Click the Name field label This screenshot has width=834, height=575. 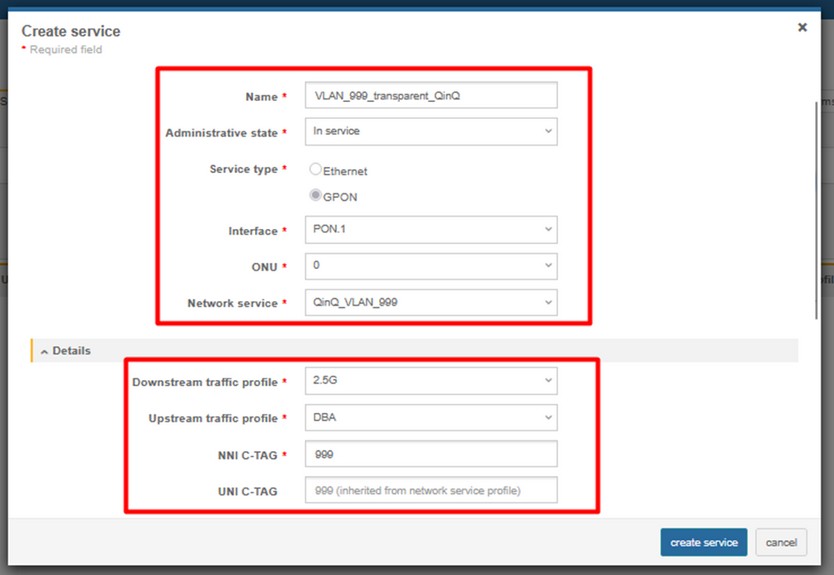point(261,97)
